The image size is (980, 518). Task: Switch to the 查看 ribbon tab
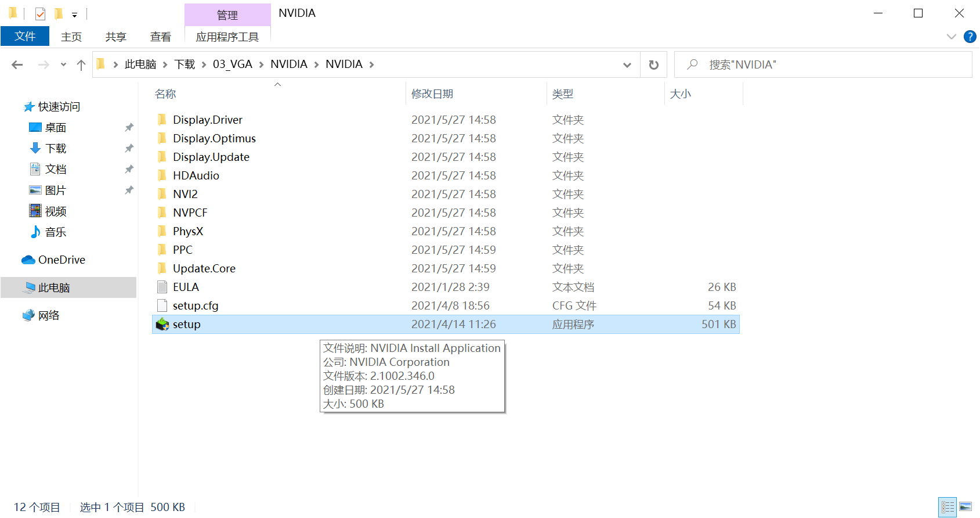(161, 37)
